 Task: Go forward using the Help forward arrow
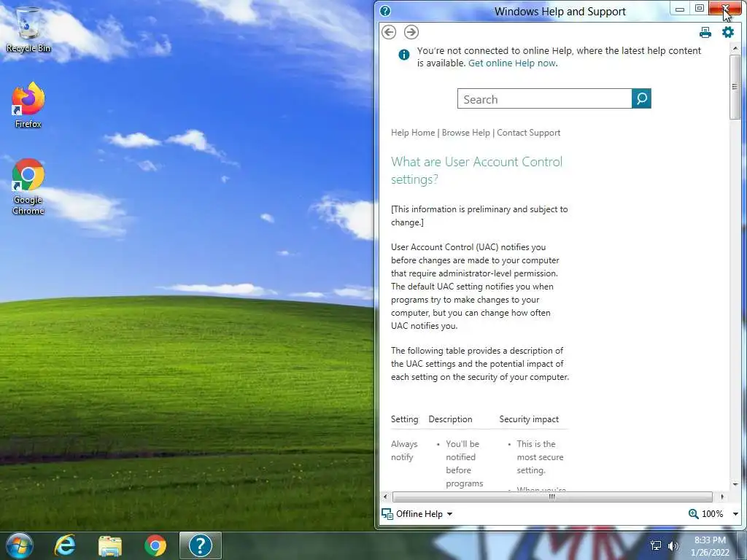pos(411,32)
